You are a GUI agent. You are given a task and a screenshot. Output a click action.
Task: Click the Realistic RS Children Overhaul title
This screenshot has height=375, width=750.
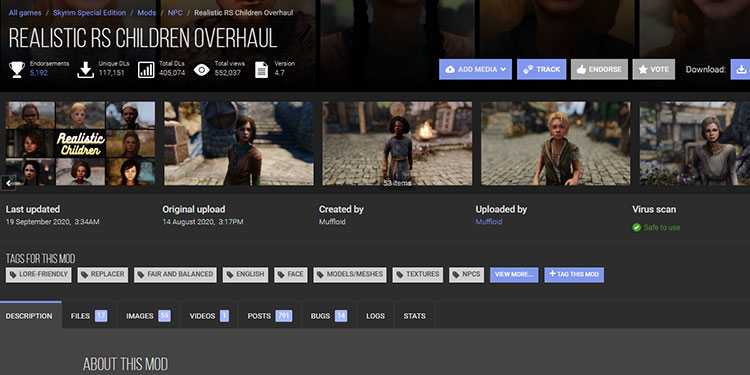tap(143, 39)
